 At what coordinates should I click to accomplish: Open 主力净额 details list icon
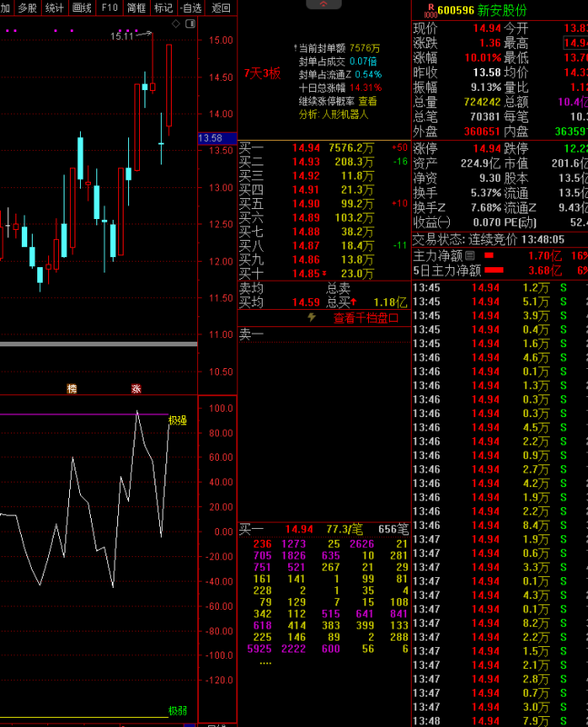pyautogui.click(x=470, y=255)
